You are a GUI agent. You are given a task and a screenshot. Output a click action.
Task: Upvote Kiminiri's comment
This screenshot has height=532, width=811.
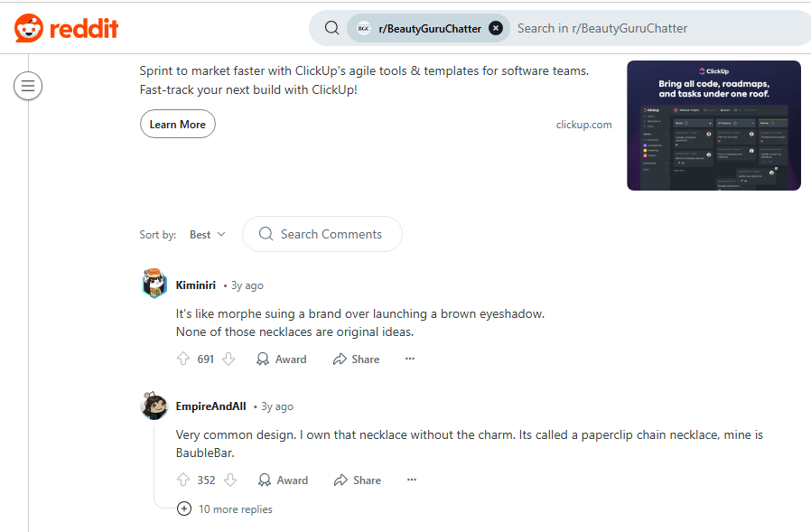pos(184,359)
